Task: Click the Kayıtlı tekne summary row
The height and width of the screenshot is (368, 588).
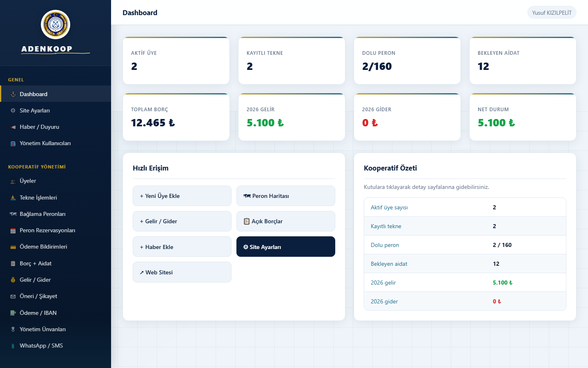Action: (x=465, y=226)
